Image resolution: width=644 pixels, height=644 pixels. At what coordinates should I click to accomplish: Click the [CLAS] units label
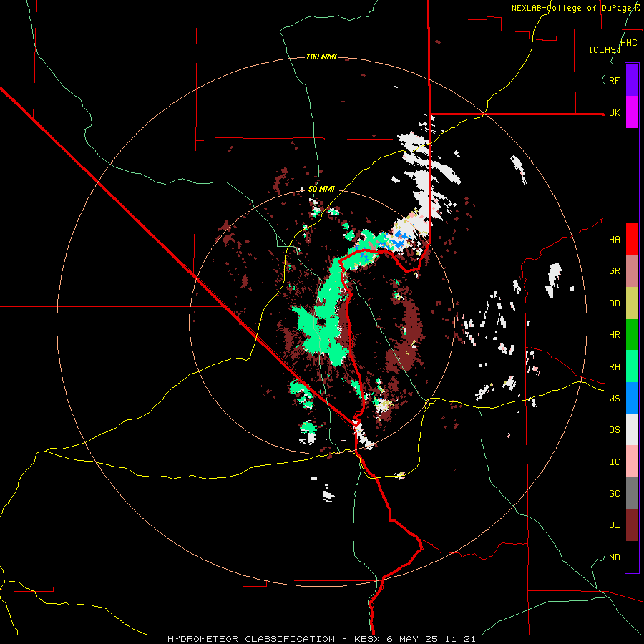coord(605,49)
